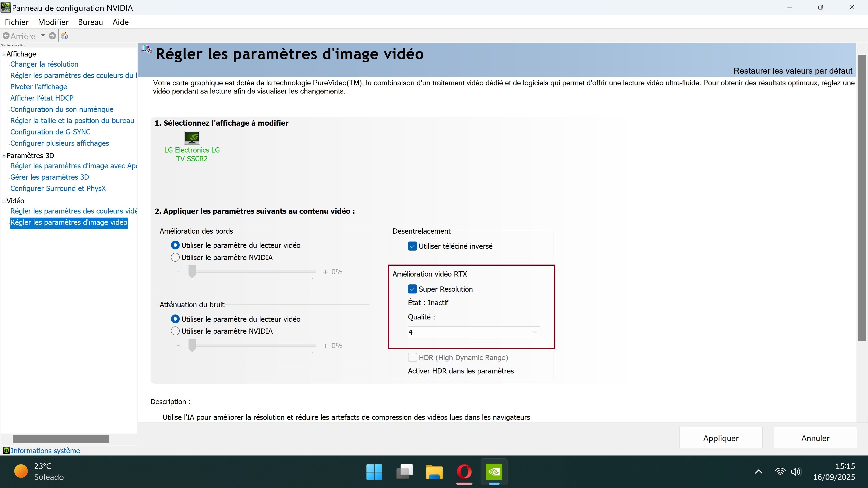Click the NVIDIA Control Panel title bar icon
Viewport: 868px width, 488px height.
6,7
